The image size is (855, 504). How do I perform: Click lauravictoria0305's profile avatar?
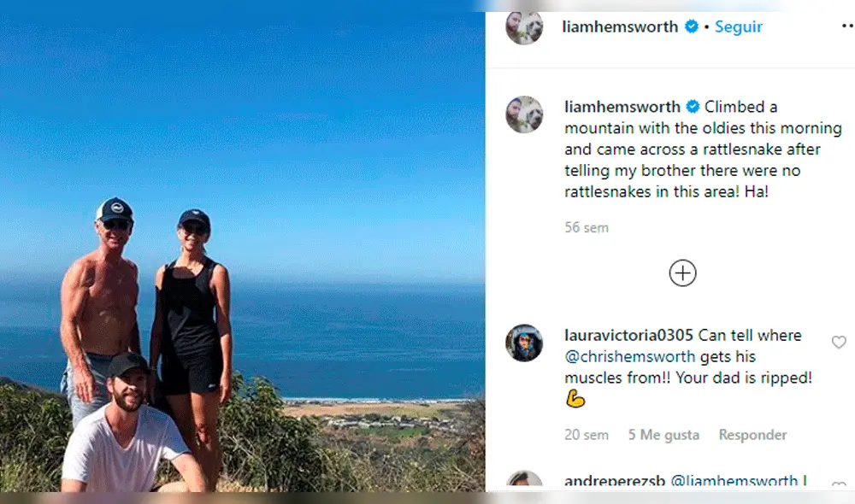point(524,343)
